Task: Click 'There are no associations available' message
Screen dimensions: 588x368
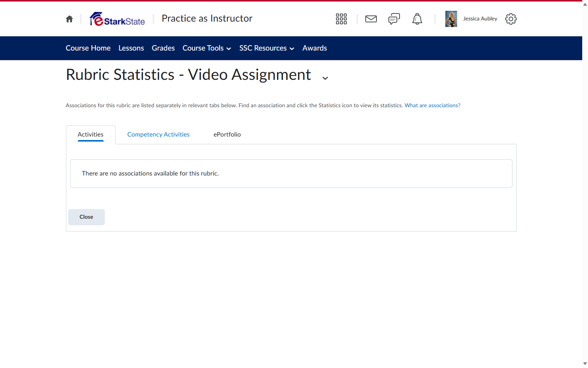Action: pyautogui.click(x=150, y=174)
